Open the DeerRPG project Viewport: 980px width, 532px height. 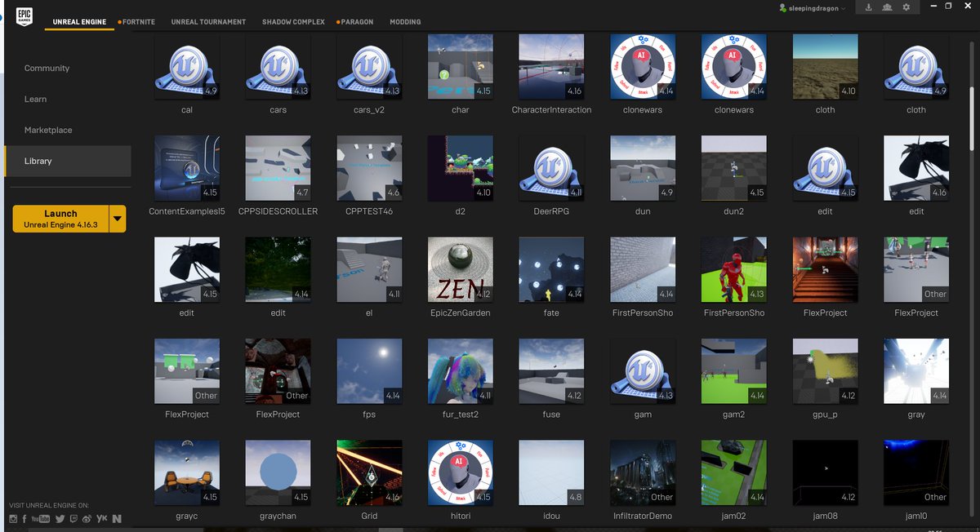pyautogui.click(x=551, y=168)
